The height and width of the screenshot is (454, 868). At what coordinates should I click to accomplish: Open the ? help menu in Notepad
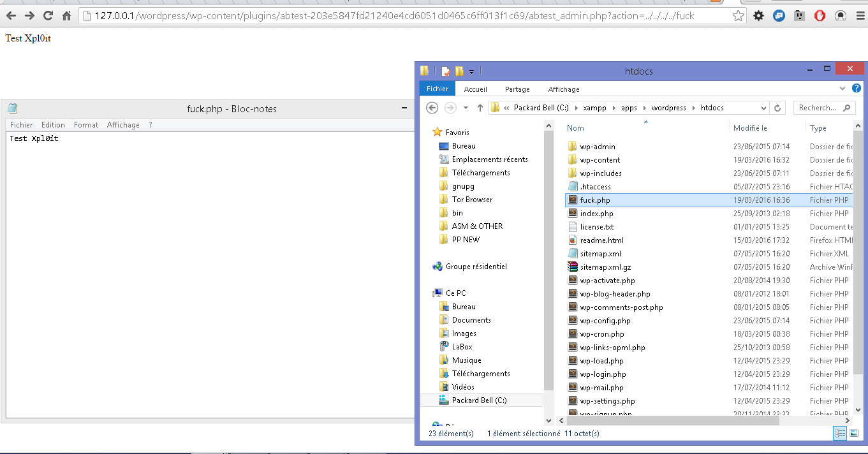[151, 125]
